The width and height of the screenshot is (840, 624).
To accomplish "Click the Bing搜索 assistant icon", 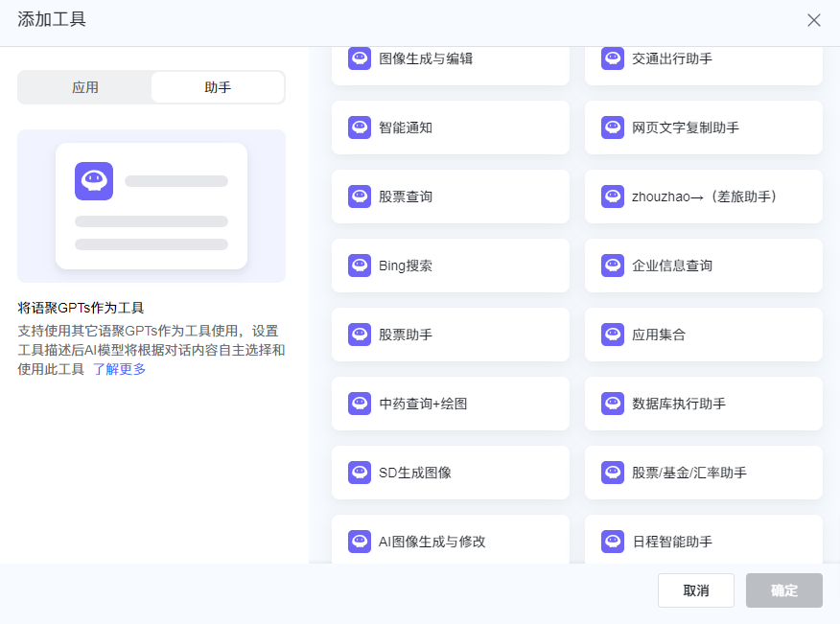I will 360,266.
